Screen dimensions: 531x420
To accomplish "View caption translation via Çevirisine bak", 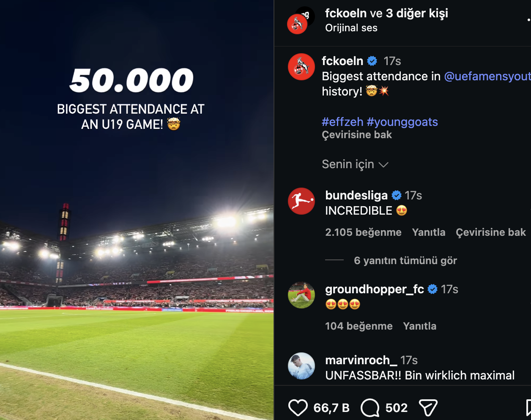I will pos(357,135).
